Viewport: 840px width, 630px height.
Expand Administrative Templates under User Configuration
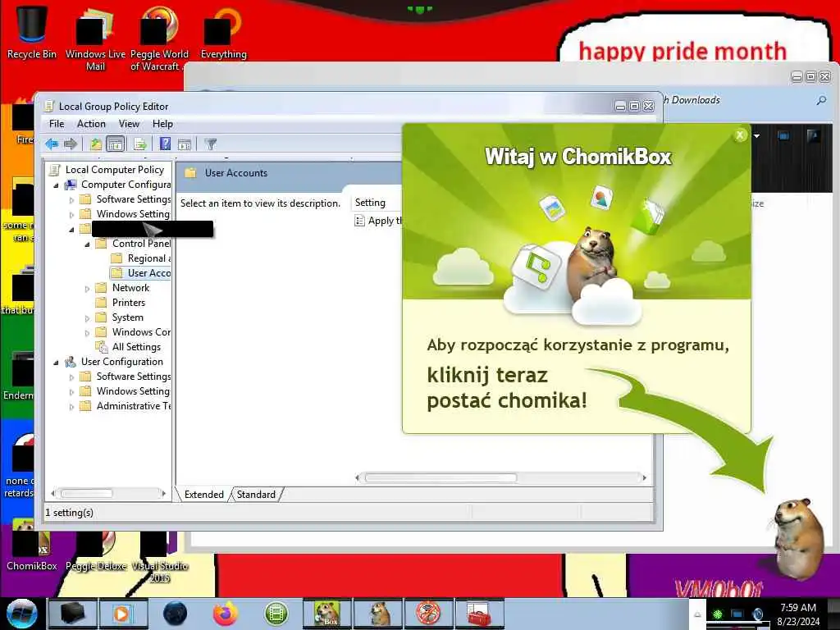[x=72, y=407]
